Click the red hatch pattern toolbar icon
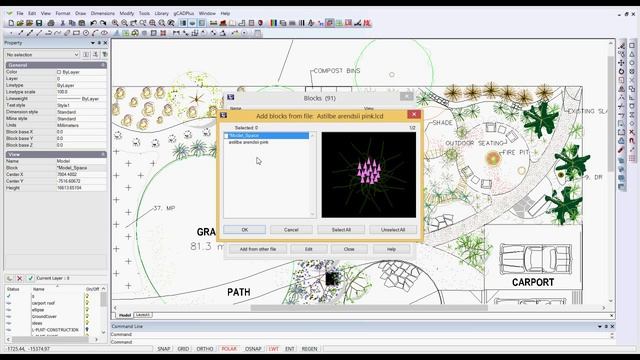This screenshot has height=360, width=640. (163, 33)
